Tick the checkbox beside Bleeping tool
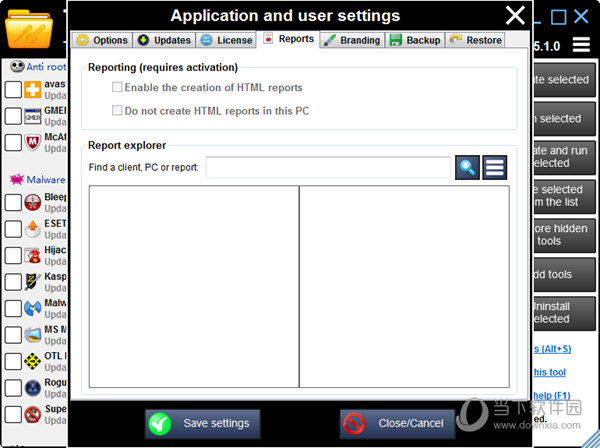Image resolution: width=600 pixels, height=448 pixels. pyautogui.click(x=13, y=202)
